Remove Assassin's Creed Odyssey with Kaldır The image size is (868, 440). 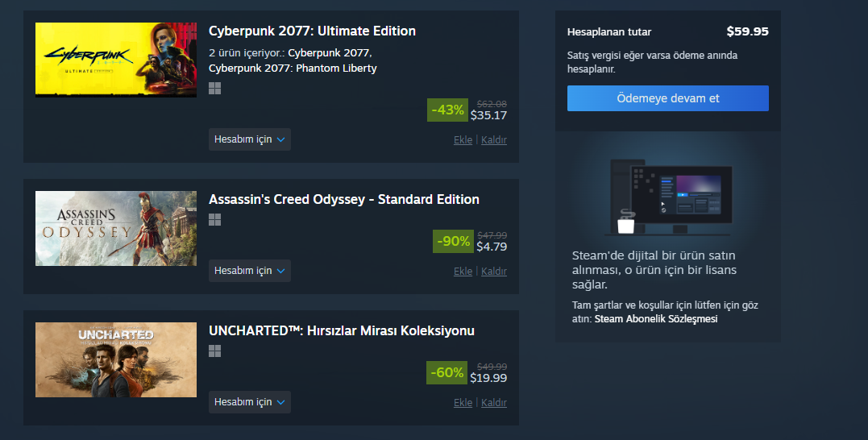494,272
